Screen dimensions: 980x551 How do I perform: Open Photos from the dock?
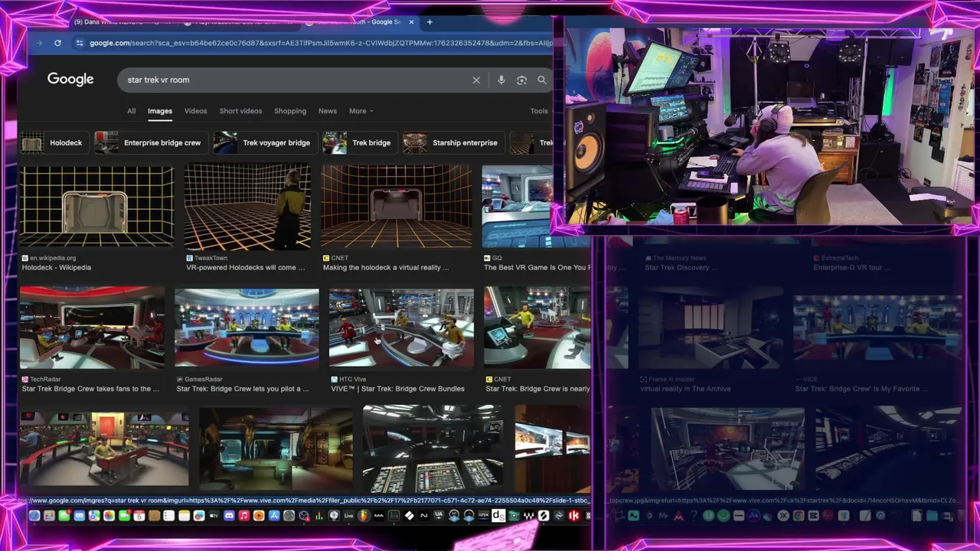(x=109, y=516)
